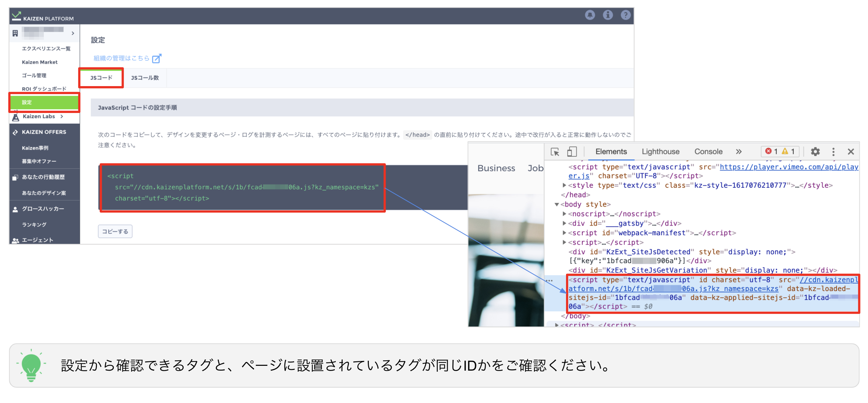Open the DevTools Console tab
Image resolution: width=868 pixels, height=403 pixels.
pyautogui.click(x=708, y=152)
